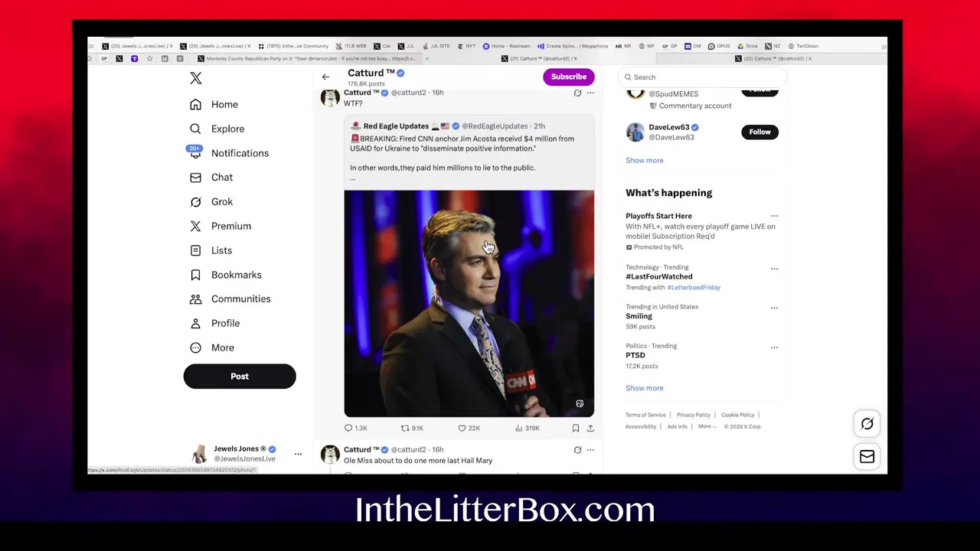Open Home from the sidebar

[214, 104]
